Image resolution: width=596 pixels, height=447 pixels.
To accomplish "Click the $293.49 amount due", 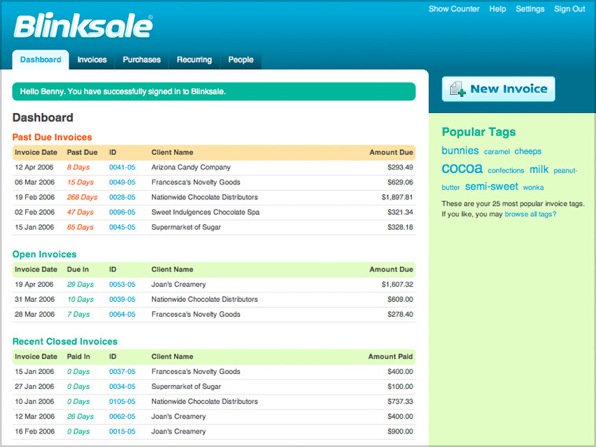I will pyautogui.click(x=400, y=167).
